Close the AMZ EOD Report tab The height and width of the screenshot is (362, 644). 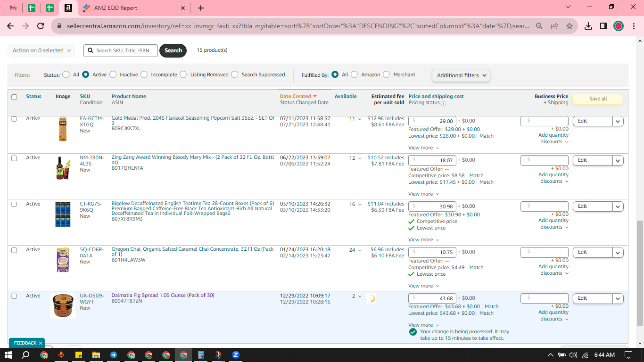click(183, 8)
